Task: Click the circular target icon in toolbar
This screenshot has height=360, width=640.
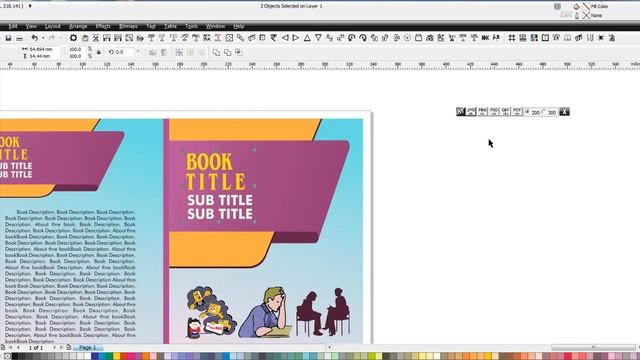Action: point(407,38)
